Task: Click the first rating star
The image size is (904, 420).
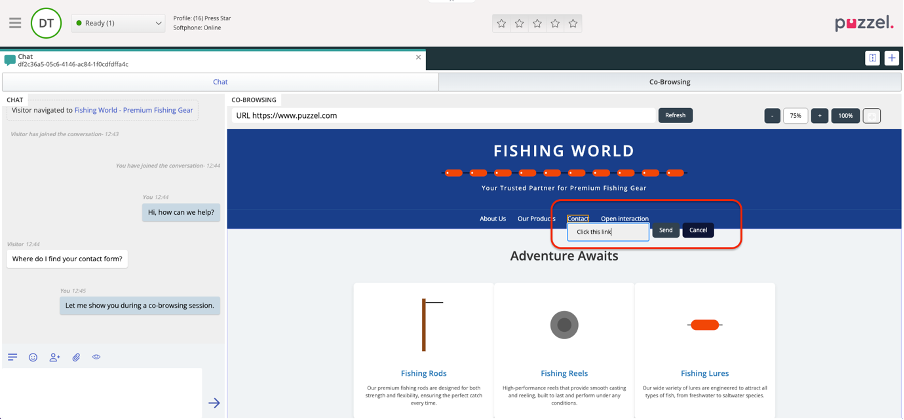Action: pyautogui.click(x=502, y=23)
